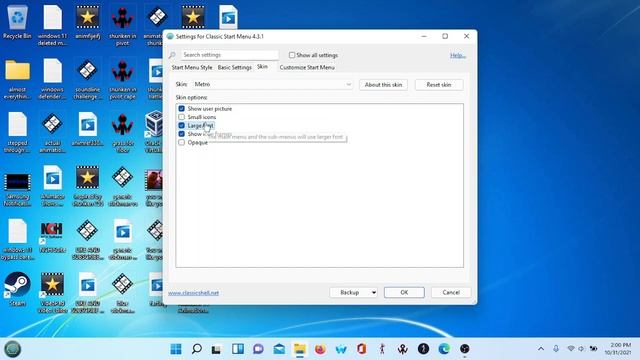Open the 'shunken in pivot' desktop icon
Viewport: 640px width, 360px height.
pos(122,24)
